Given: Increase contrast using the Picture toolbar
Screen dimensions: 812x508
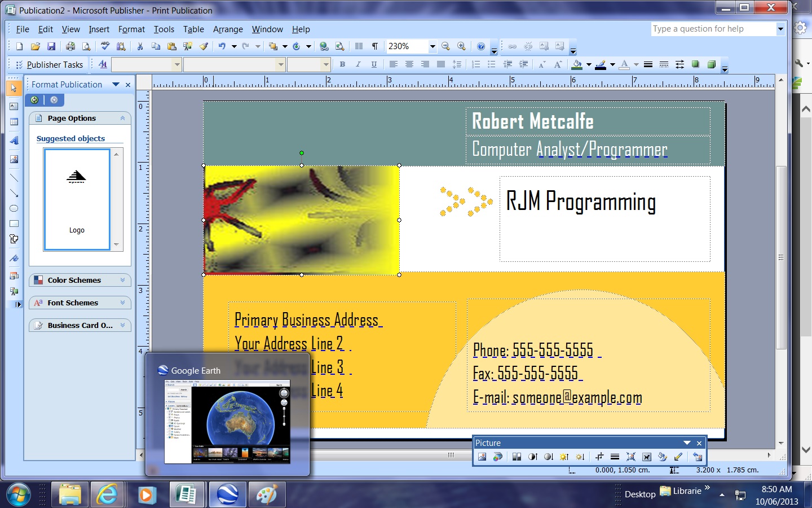Looking at the screenshot, I should click(x=532, y=457).
